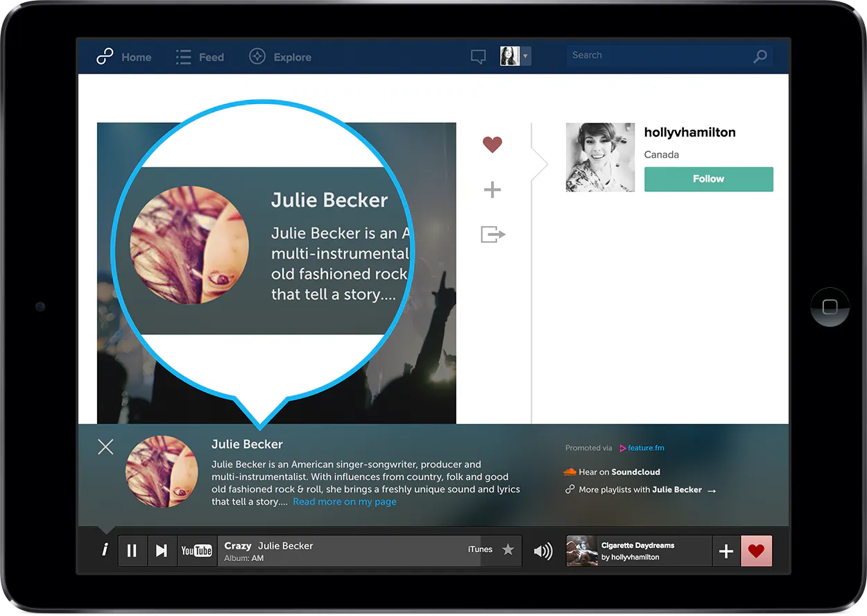The image size is (867, 616).
Task: Pause the current track
Action: pyautogui.click(x=132, y=551)
